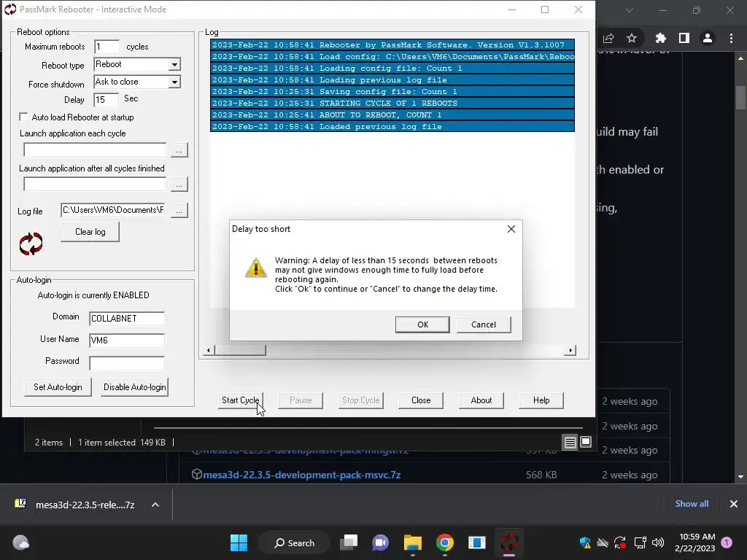Click the Close button in Rebooter

point(421,400)
